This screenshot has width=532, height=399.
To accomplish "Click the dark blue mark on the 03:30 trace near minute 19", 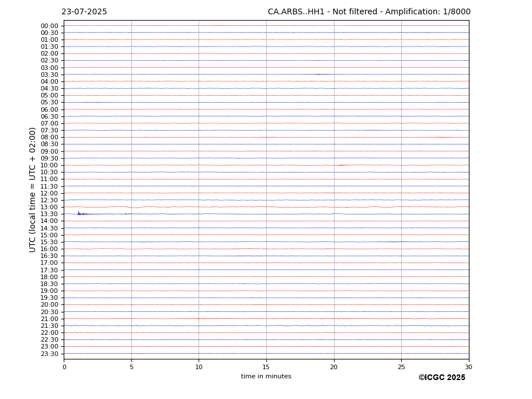I will (x=321, y=75).
